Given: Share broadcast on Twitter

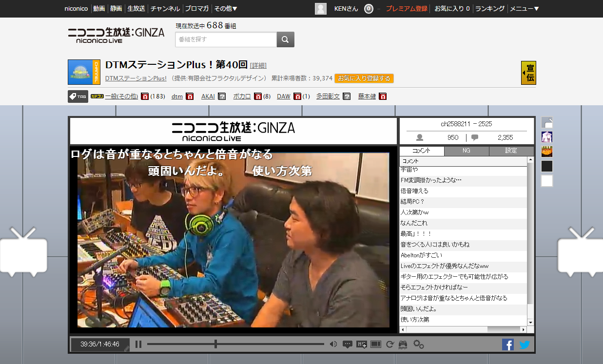Looking at the screenshot, I should click(525, 345).
